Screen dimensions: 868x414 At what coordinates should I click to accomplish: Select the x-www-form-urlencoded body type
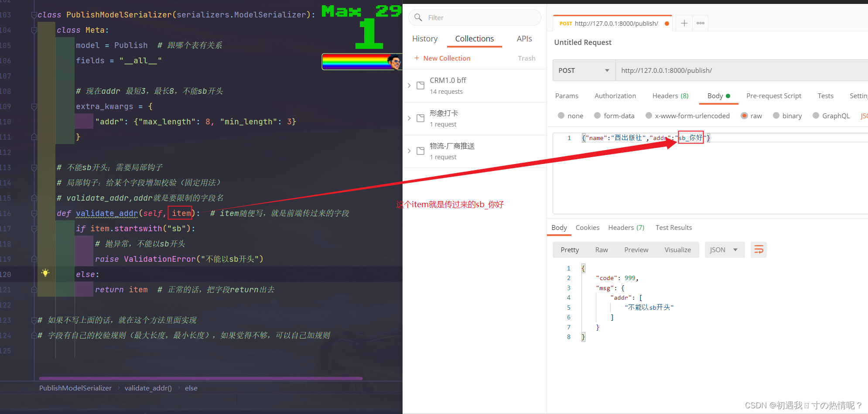648,116
